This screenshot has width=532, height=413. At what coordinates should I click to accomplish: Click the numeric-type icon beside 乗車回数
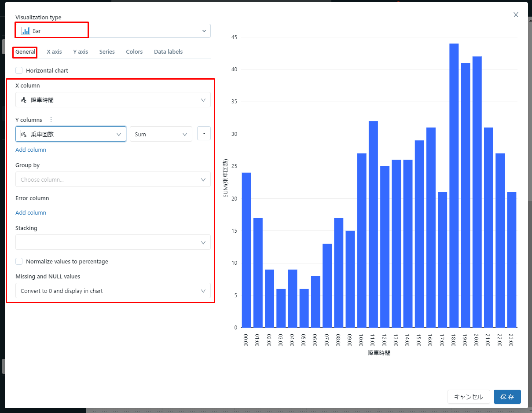24,134
